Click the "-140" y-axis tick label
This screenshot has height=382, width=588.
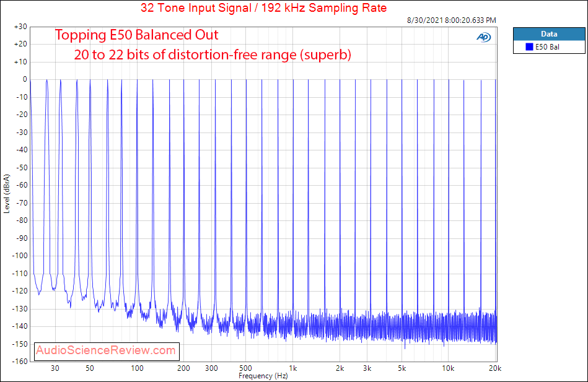coord(19,326)
